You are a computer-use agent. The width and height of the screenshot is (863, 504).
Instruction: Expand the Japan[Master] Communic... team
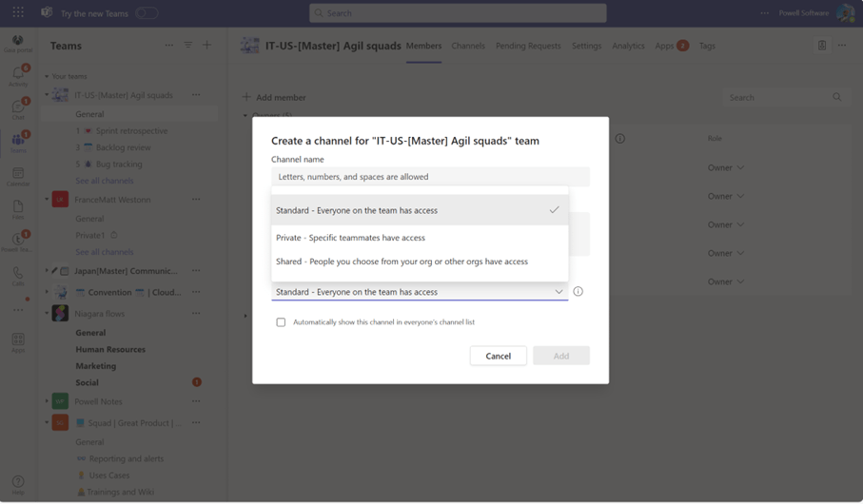[x=47, y=271]
